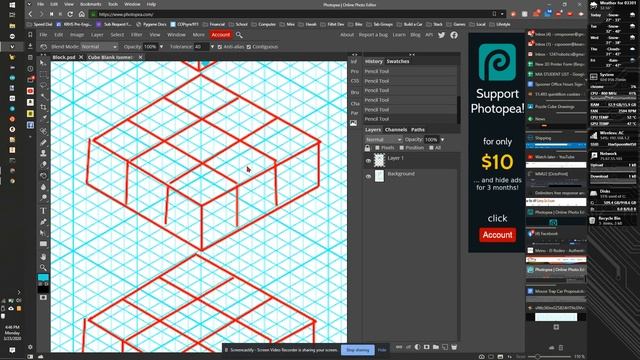Hide the Background layer eye icon
The height and width of the screenshot is (360, 640).
368,176
